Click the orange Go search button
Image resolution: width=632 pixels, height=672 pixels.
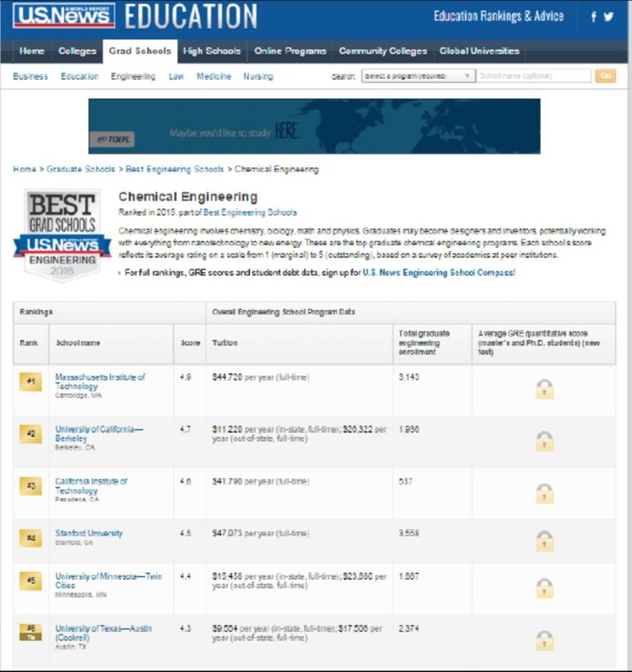605,76
